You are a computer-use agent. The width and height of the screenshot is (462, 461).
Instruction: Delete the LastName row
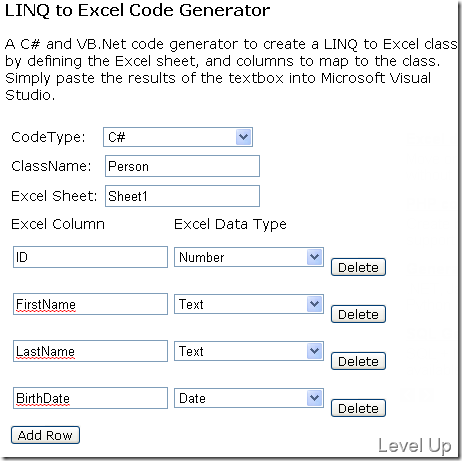[x=358, y=361]
